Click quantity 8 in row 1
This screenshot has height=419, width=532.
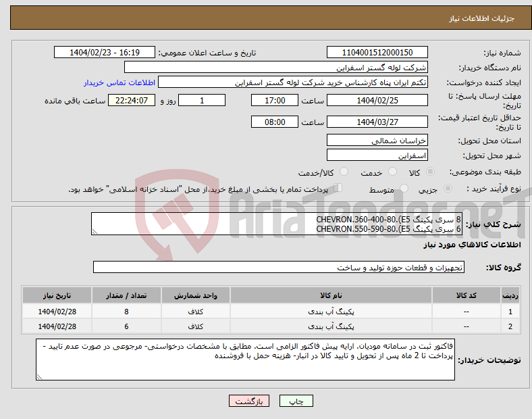[126, 312]
